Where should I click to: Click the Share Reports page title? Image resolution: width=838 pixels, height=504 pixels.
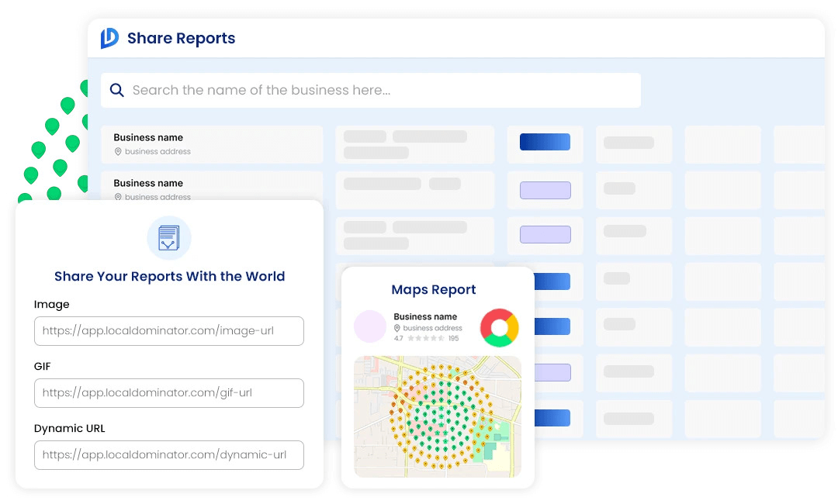click(181, 38)
